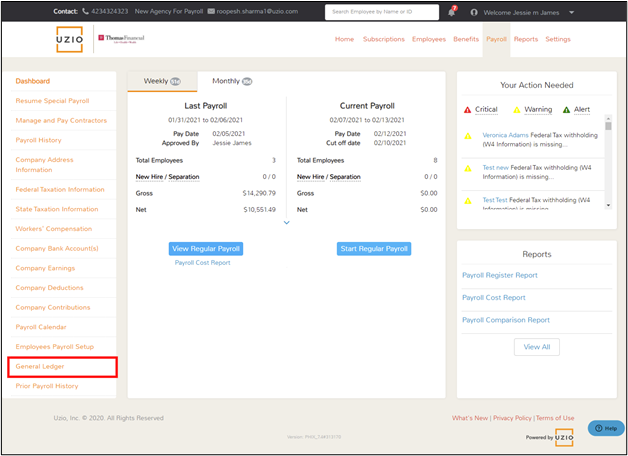Click the Critical filter label
This screenshot has width=628, height=456.
point(486,110)
